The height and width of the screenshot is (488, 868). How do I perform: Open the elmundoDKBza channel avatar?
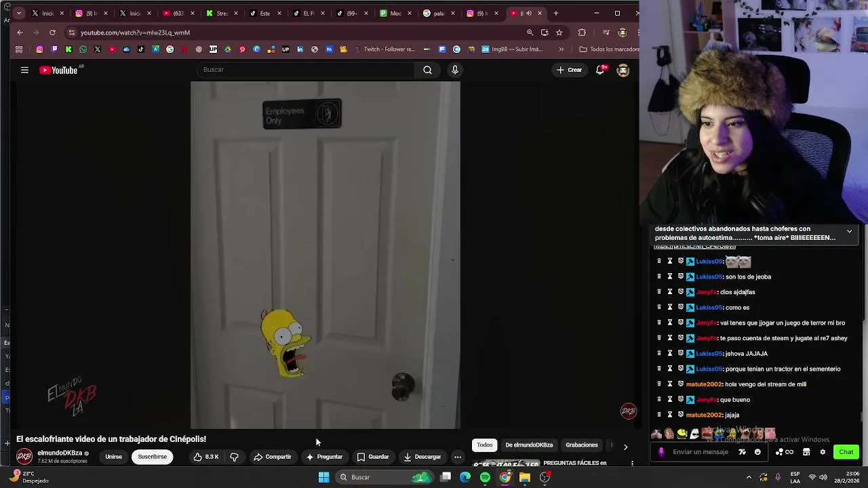(24, 457)
